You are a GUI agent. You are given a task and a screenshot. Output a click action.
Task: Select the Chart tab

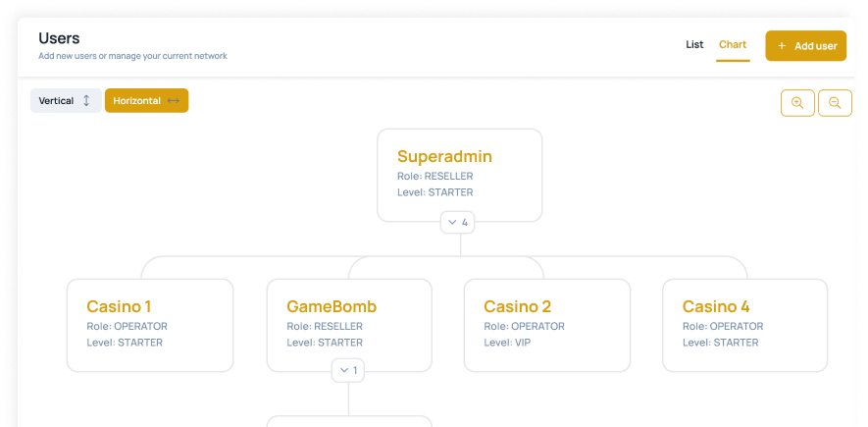tap(733, 45)
